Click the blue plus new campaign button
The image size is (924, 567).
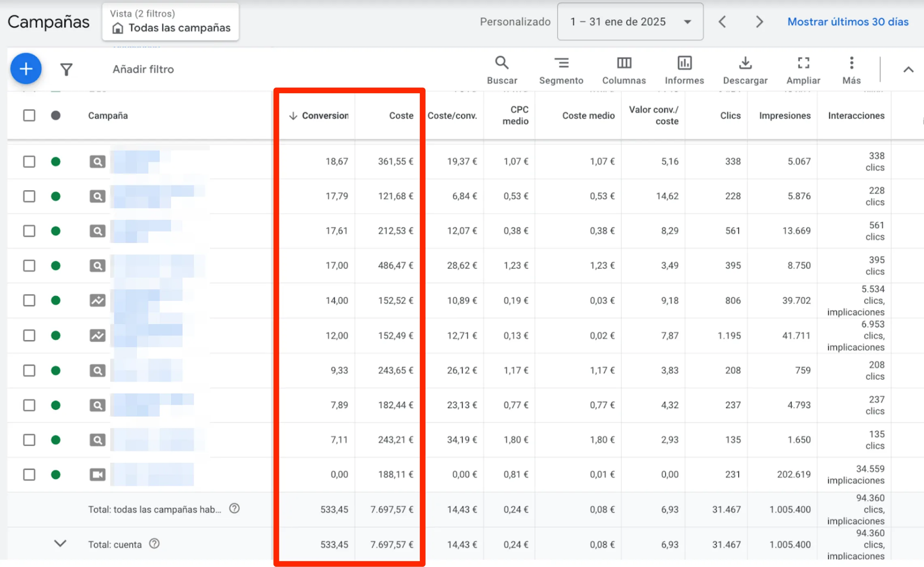[x=26, y=69]
